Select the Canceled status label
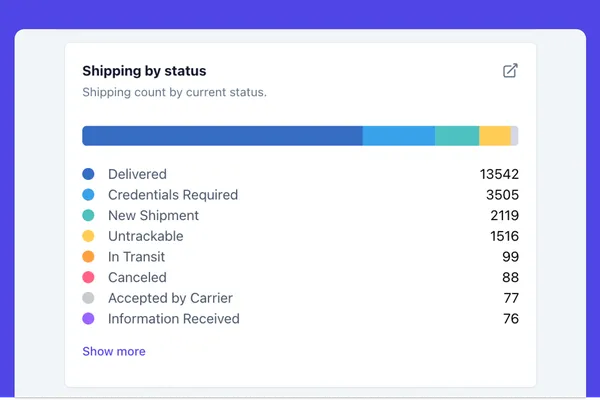Viewport: 600px width, 400px height. (x=137, y=277)
